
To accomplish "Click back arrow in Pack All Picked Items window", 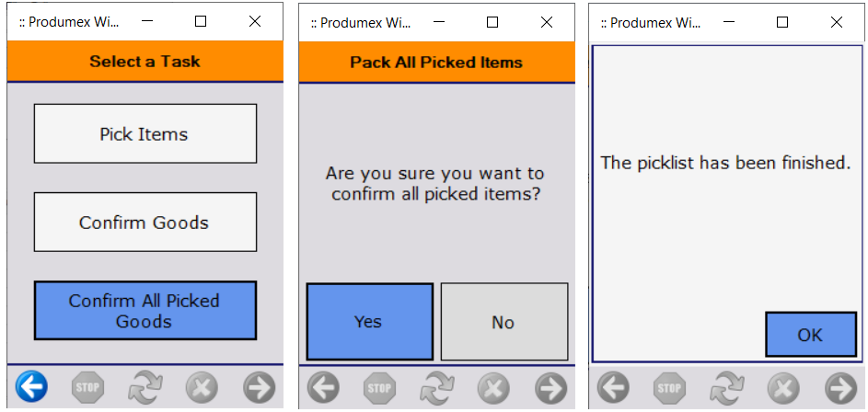I will pos(323,387).
